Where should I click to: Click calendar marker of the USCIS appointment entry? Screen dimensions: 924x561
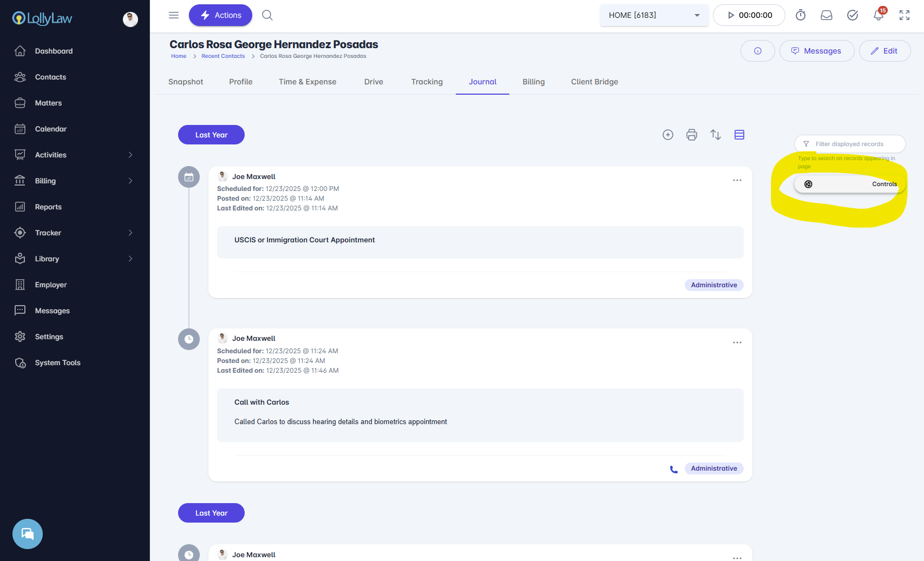[189, 177]
